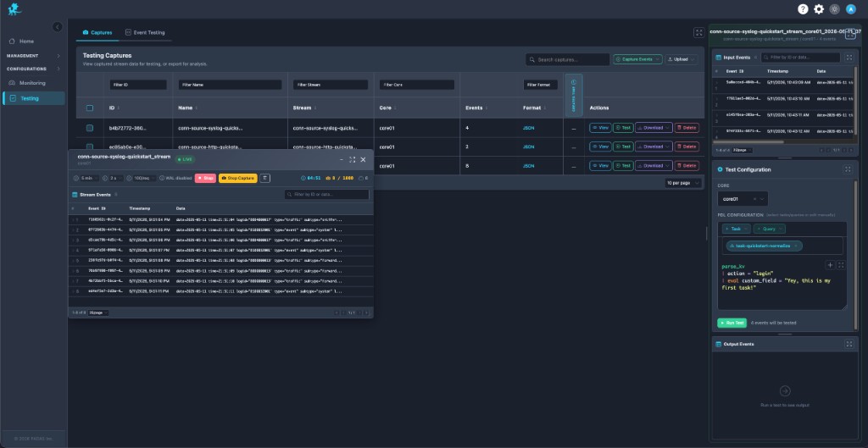Click the Filter Core input

[417, 85]
